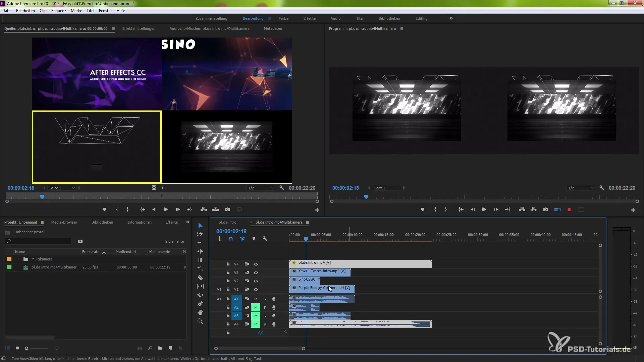
Task: Create new bin in the Project panel
Action: [160, 348]
